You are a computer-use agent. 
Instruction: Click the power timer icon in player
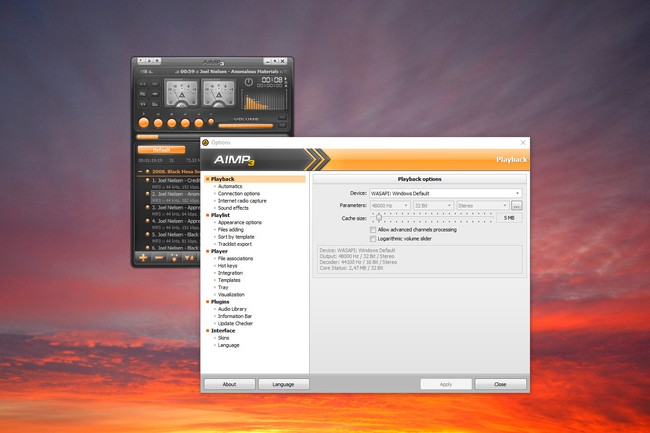tap(248, 82)
